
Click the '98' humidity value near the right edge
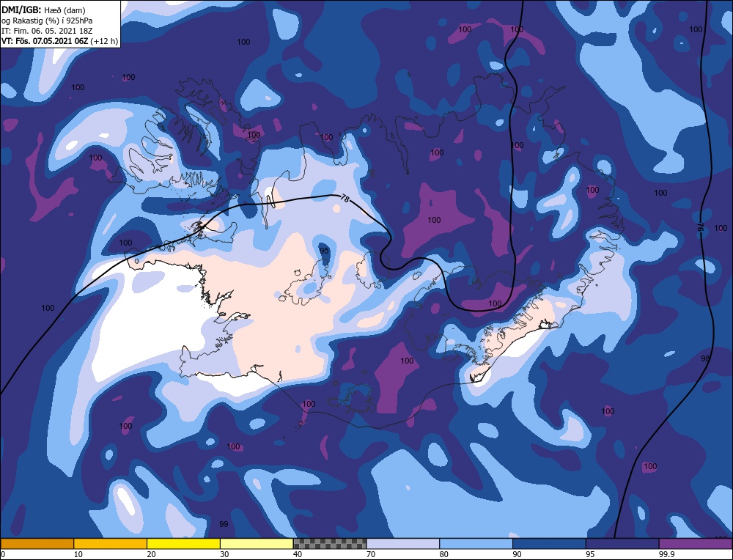[705, 358]
